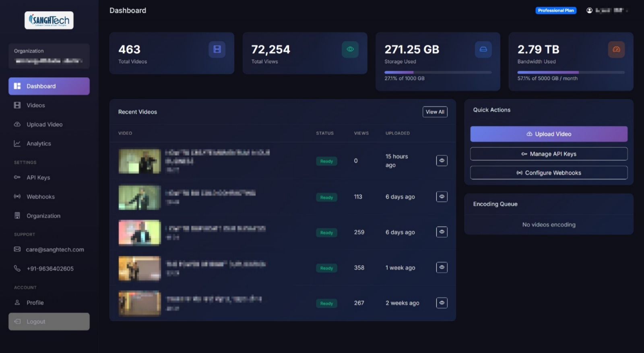The height and width of the screenshot is (353, 644).
Task: Open the thumbnail of video with 358 views
Action: coord(139,268)
